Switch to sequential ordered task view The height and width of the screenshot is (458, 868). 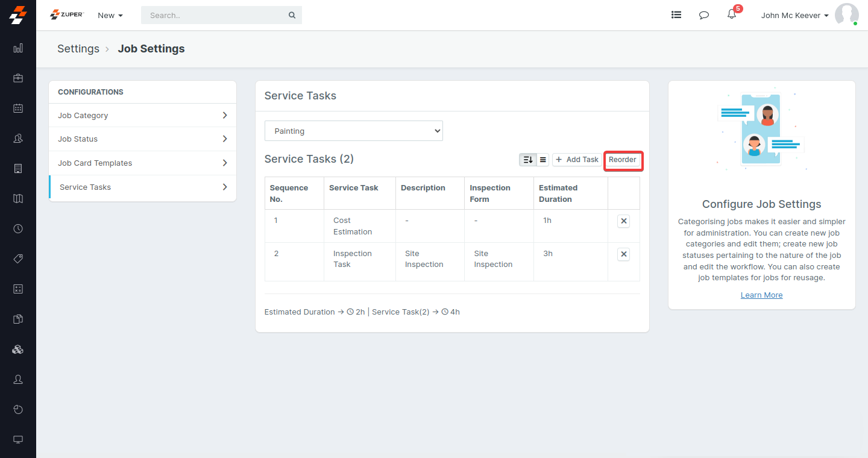(x=527, y=160)
